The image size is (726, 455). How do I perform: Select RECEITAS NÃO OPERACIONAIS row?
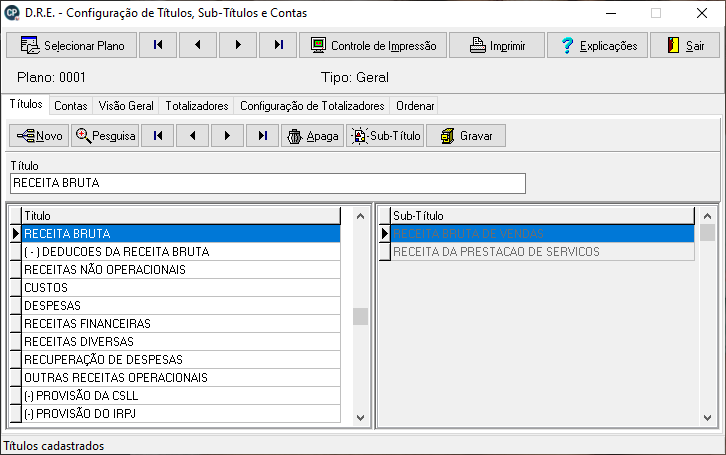point(181,270)
